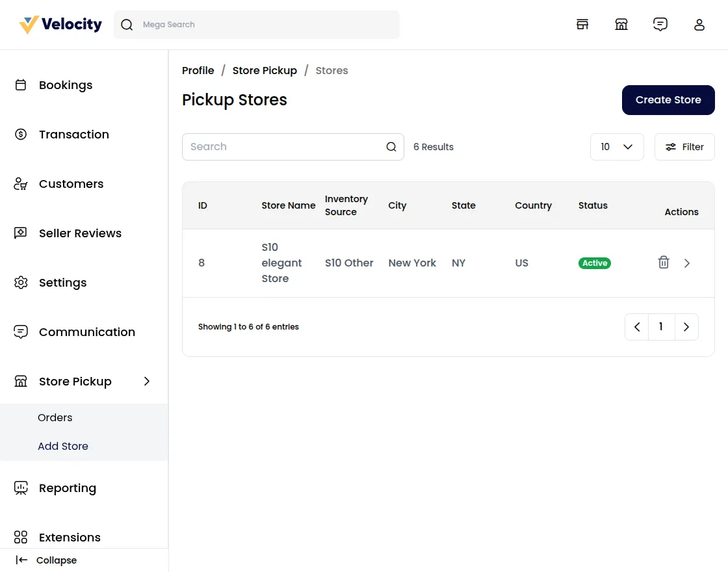Open Communication in the sidebar
The image size is (728, 572).
click(x=87, y=332)
